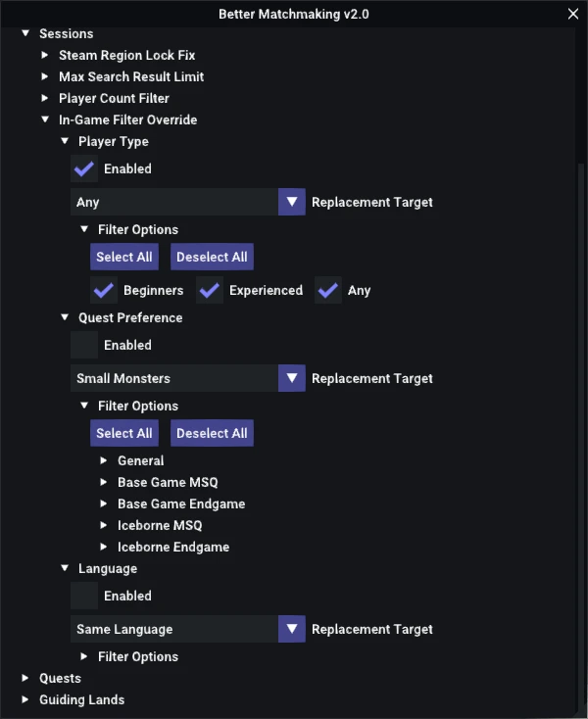This screenshot has height=719, width=588.
Task: Click Select All under Player Type
Action: (x=124, y=257)
